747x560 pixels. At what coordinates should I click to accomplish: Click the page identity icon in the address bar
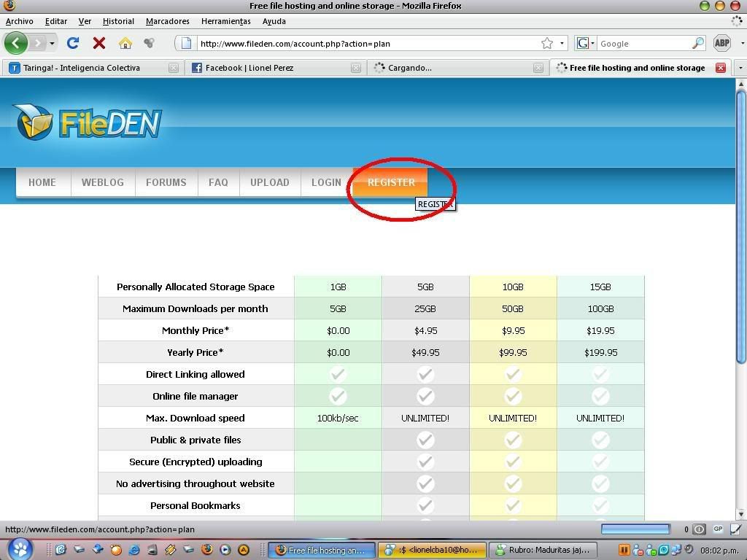[186, 43]
